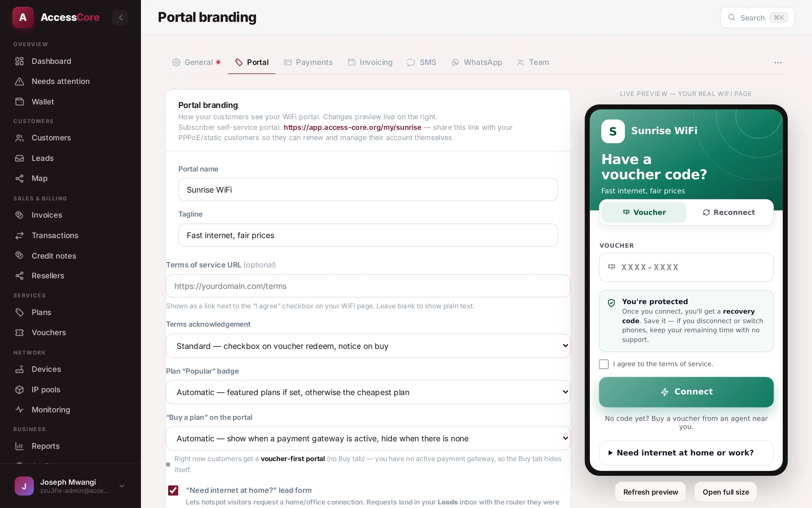Click the XXXX-XXXX voucher code field
Screen dimensions: 812x508
(x=686, y=267)
